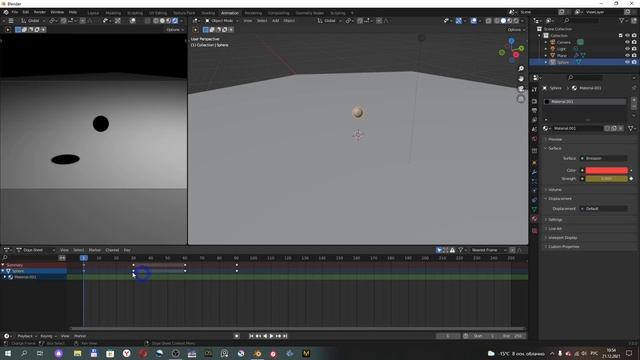
Task: Select solid shading in main viewport header
Action: point(503,21)
